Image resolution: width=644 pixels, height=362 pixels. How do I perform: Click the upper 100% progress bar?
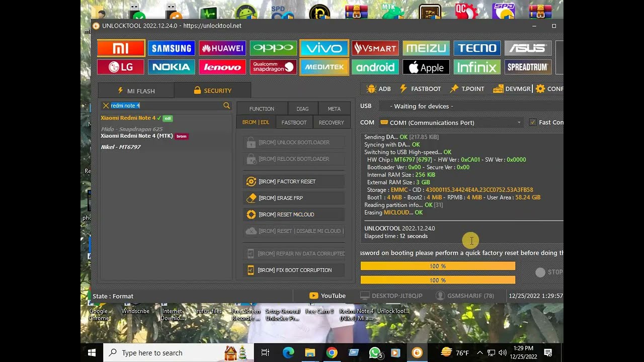(x=438, y=266)
